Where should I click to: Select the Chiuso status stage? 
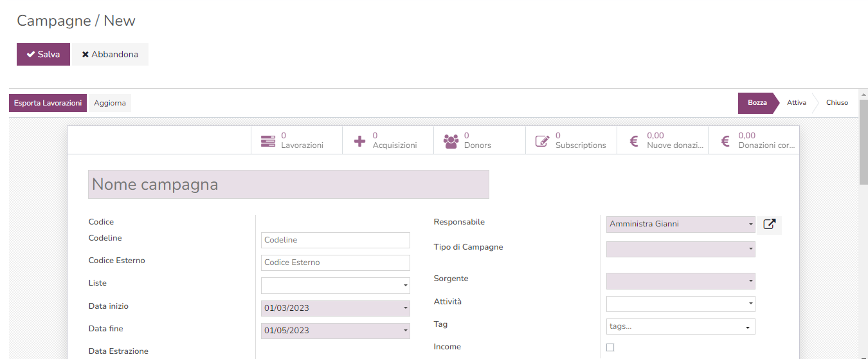836,103
